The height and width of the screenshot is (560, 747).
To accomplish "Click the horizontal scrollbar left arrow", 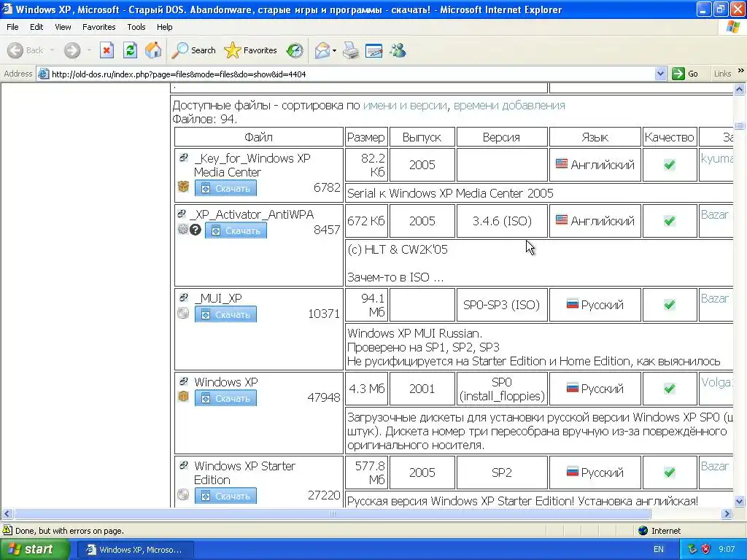I will point(7,514).
